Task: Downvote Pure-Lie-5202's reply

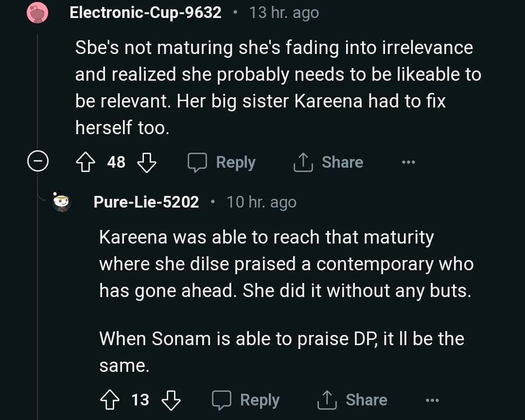Action: click(171, 400)
